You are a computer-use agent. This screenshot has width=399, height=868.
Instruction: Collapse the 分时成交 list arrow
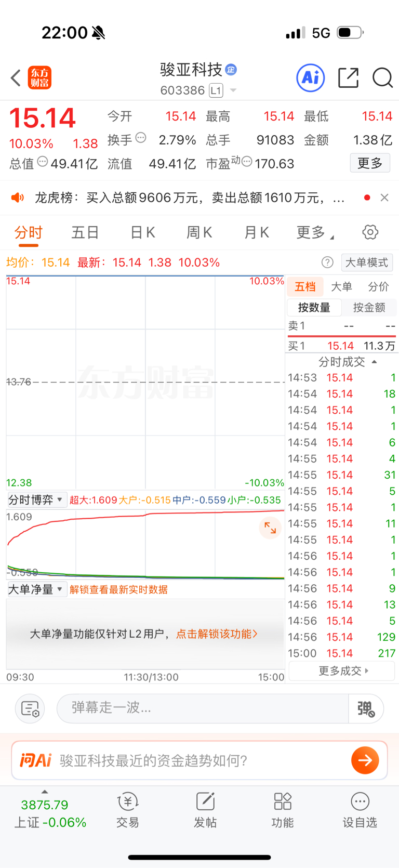(375, 362)
